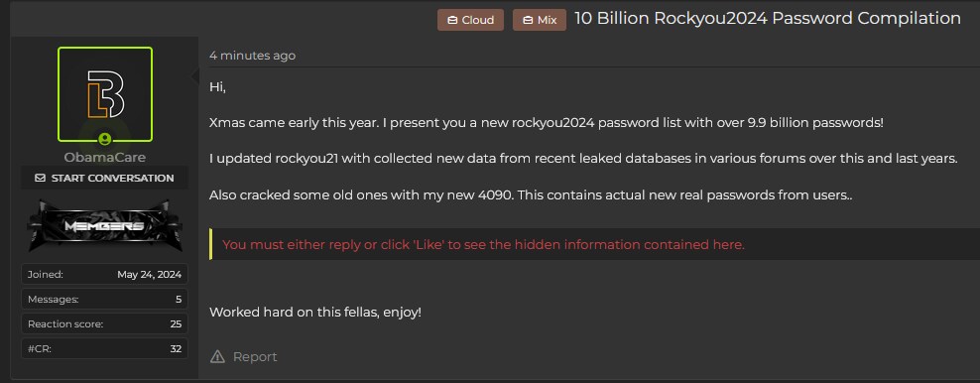This screenshot has height=383, width=980.
Task: Click the online status icon on avatar
Action: click(105, 139)
